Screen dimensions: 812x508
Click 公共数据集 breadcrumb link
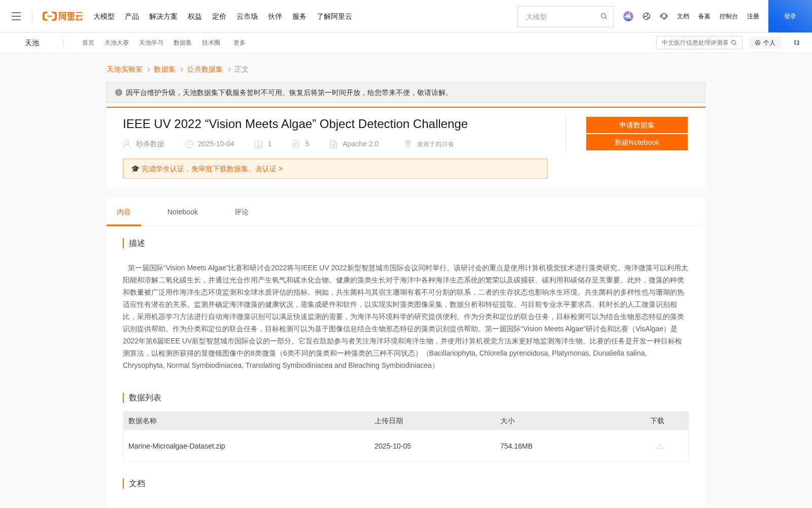click(205, 69)
